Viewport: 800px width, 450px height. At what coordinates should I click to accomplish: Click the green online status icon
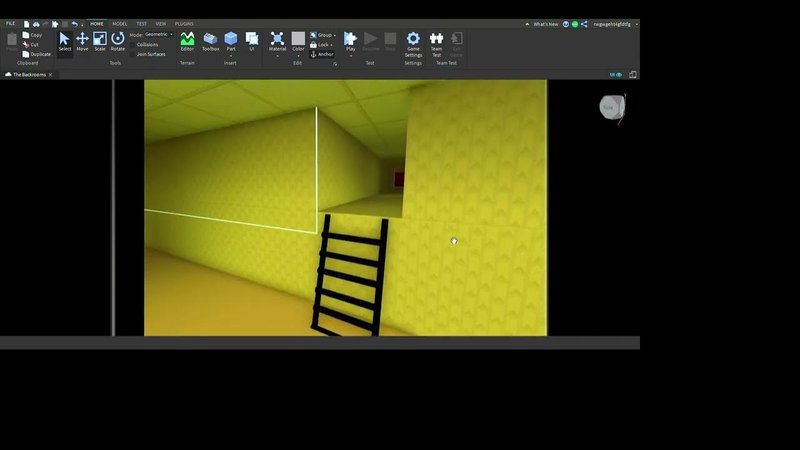[575, 24]
